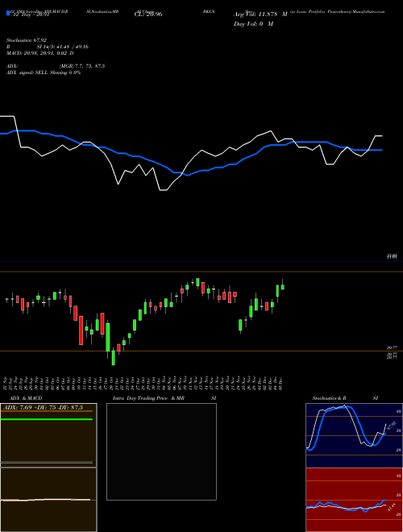Click the 'ADX: 7.69 +DY: 75 -DY: 87.5' header
Screen dimensions: 403x532
[43, 408]
